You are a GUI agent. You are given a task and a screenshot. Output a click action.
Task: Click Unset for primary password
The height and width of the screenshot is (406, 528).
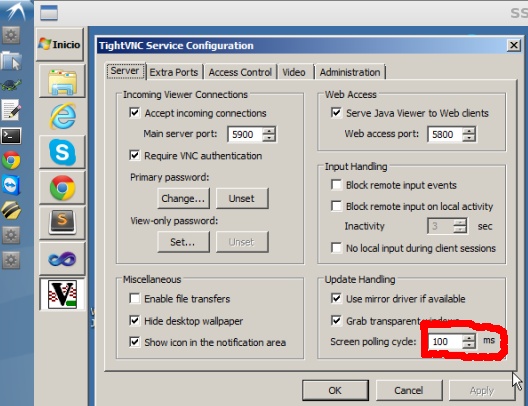coord(242,198)
